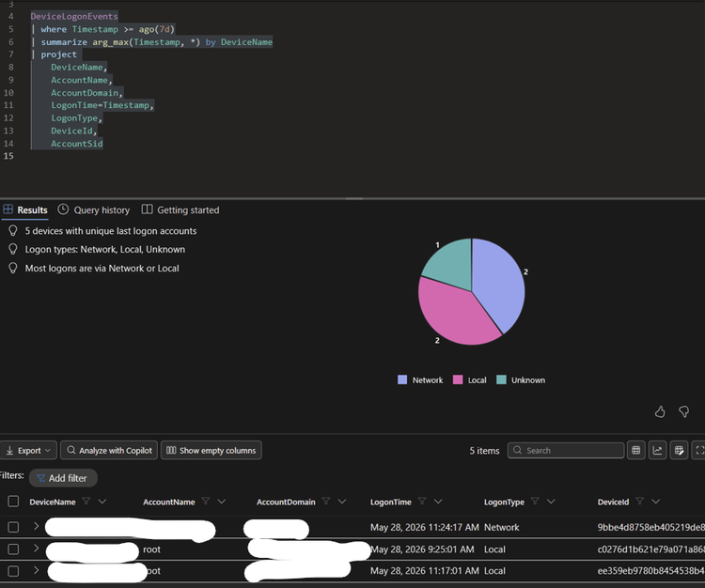Click Add filter button
Viewport: 705px width, 588px height.
[x=63, y=478]
